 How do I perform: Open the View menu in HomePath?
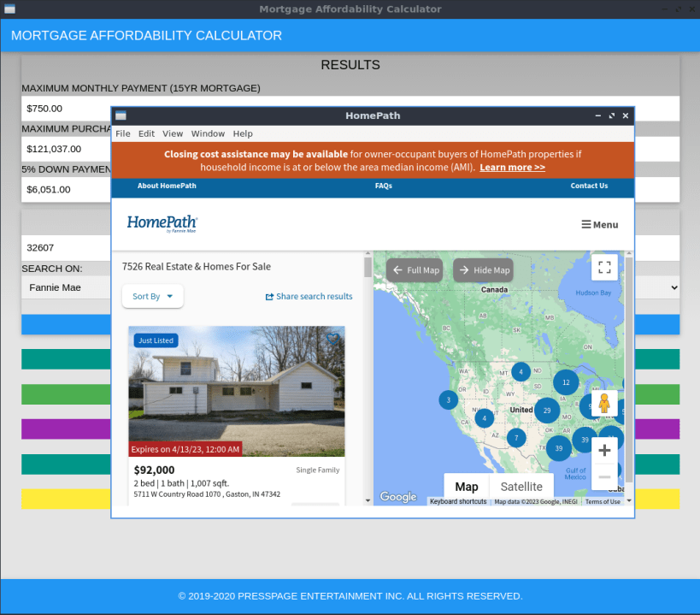click(x=173, y=133)
